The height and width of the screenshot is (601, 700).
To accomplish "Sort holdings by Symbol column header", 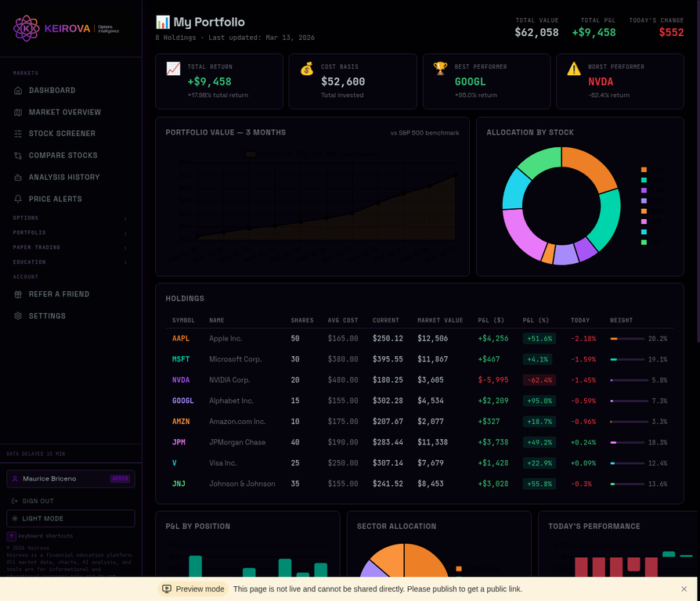I will click(x=183, y=320).
